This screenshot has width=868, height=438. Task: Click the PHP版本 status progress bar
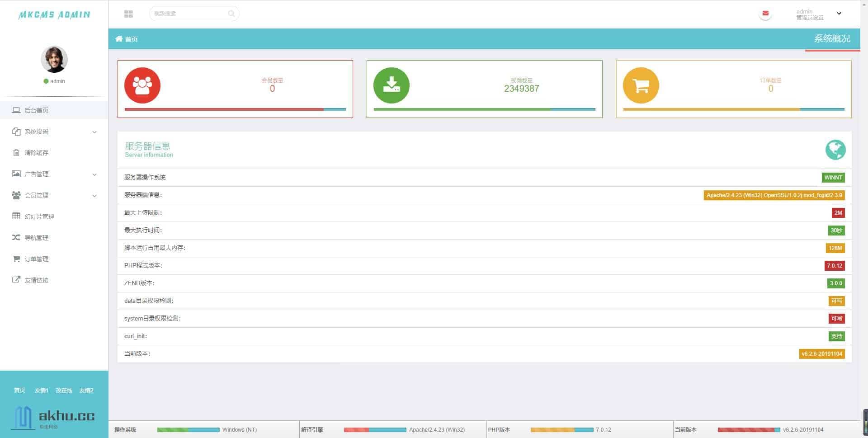click(562, 430)
